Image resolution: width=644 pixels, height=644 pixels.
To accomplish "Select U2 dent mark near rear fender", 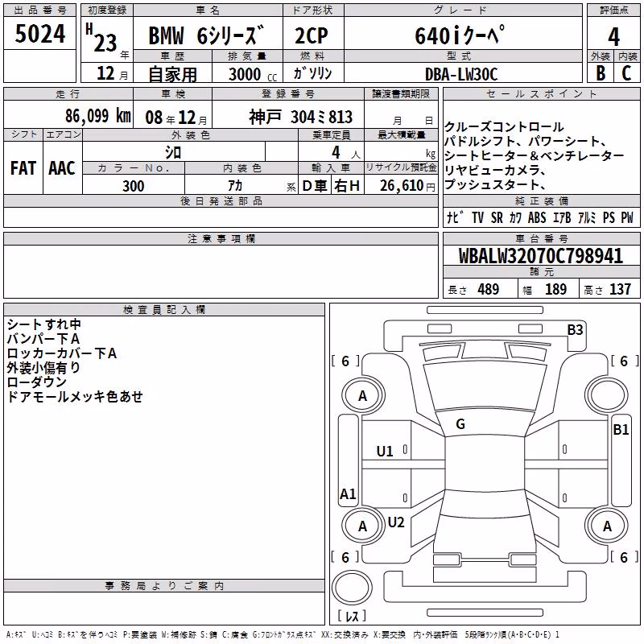I will click(x=396, y=522).
